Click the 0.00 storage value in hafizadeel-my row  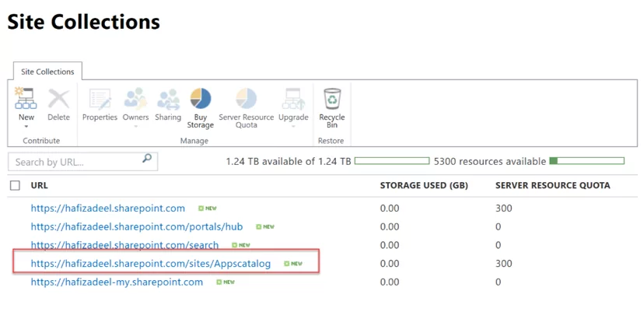point(390,282)
